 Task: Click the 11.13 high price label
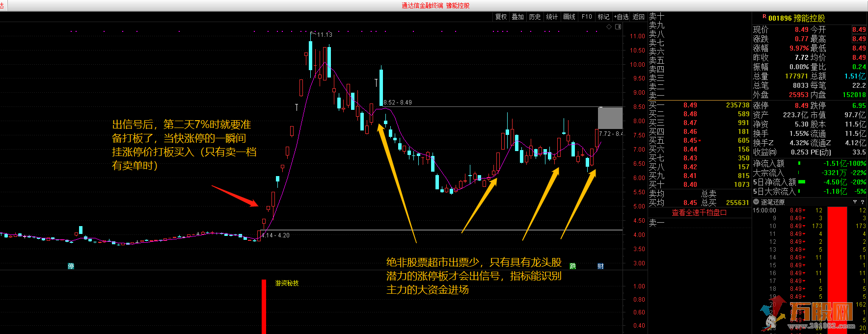coord(325,35)
